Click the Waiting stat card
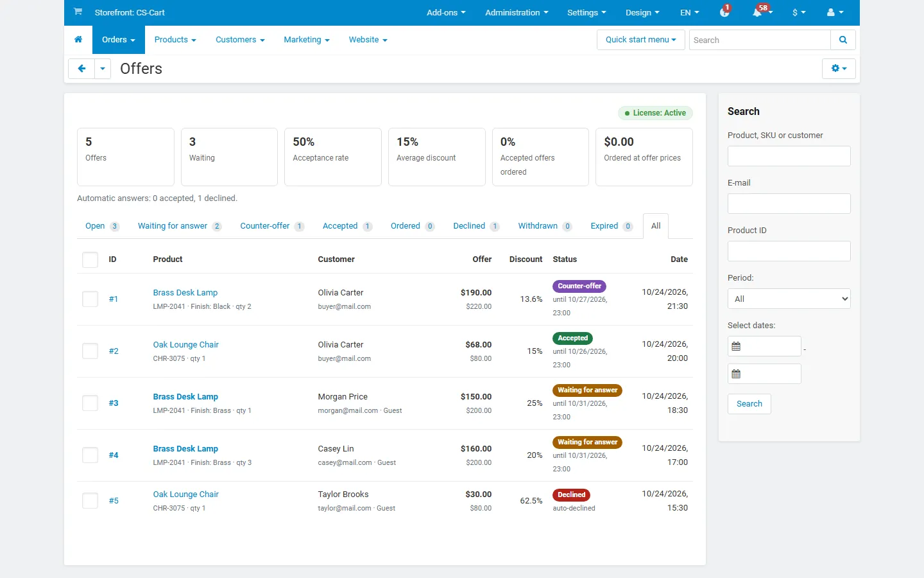 tap(229, 157)
